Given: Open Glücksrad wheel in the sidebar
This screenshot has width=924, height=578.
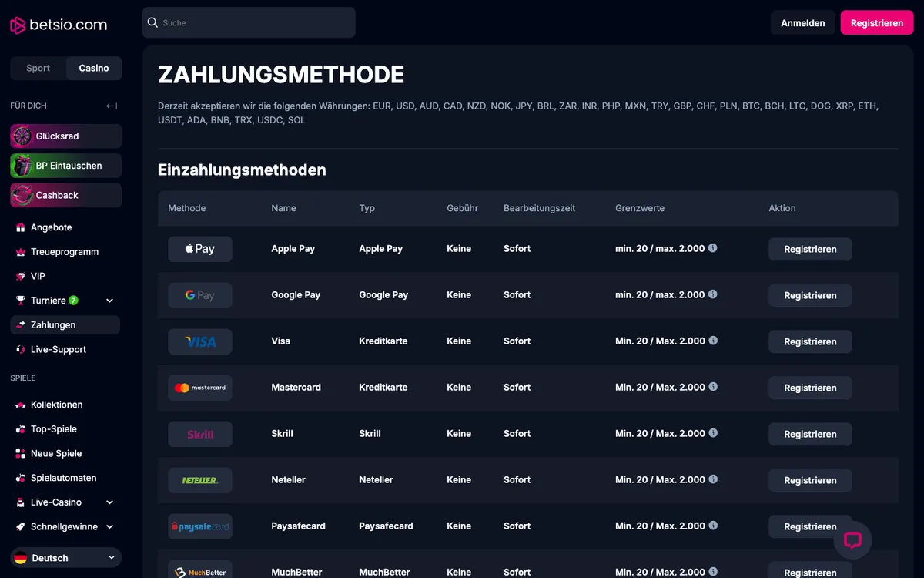Looking at the screenshot, I should [x=66, y=136].
